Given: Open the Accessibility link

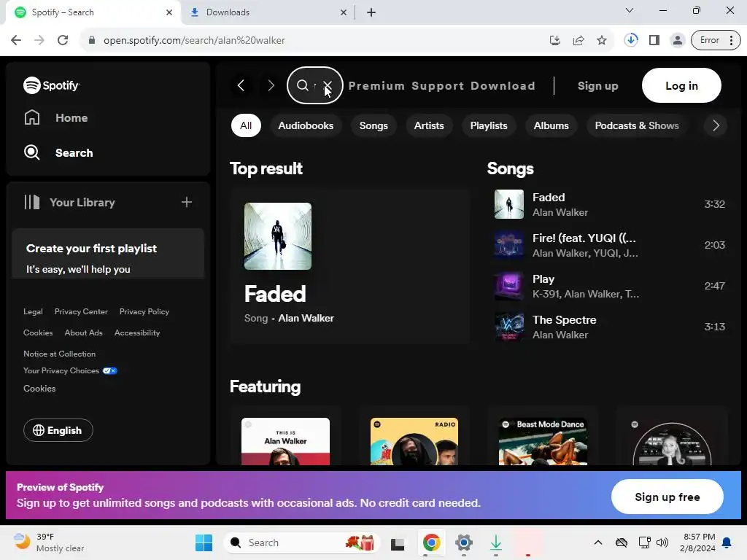Looking at the screenshot, I should (x=137, y=332).
